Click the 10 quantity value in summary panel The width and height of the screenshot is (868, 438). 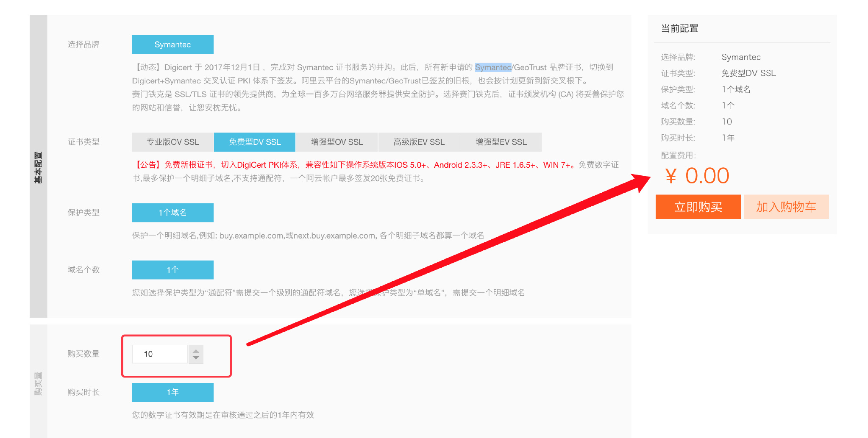[x=727, y=122]
